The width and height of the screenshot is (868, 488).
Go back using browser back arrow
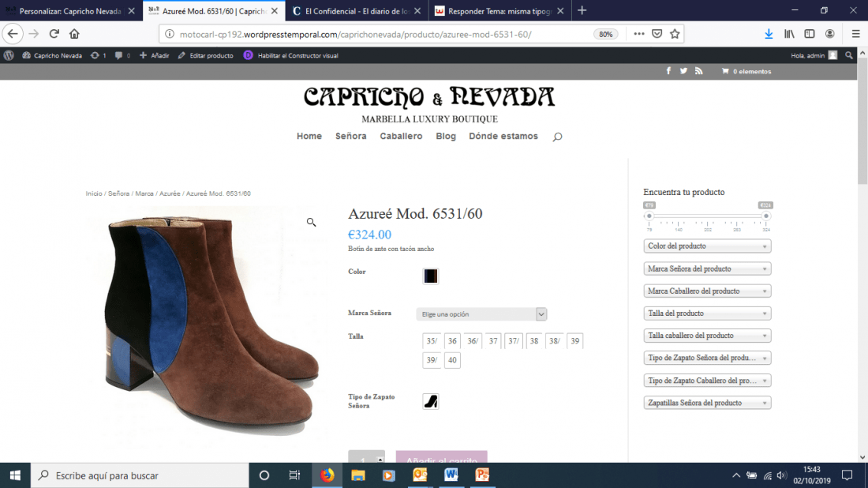point(13,34)
